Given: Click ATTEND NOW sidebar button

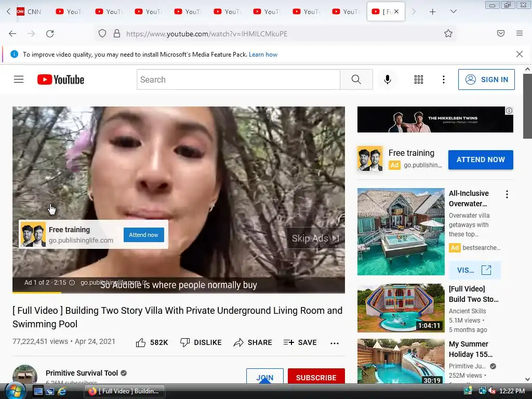Looking at the screenshot, I should (481, 159).
